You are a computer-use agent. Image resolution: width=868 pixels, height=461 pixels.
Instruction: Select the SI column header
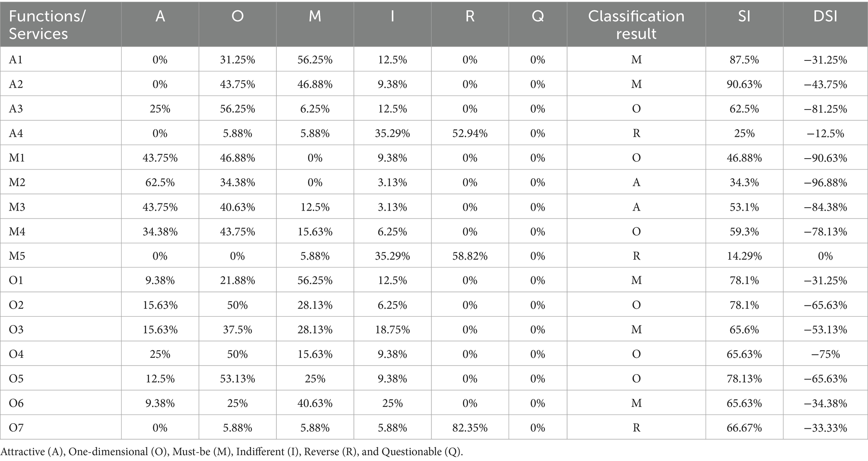tap(744, 16)
